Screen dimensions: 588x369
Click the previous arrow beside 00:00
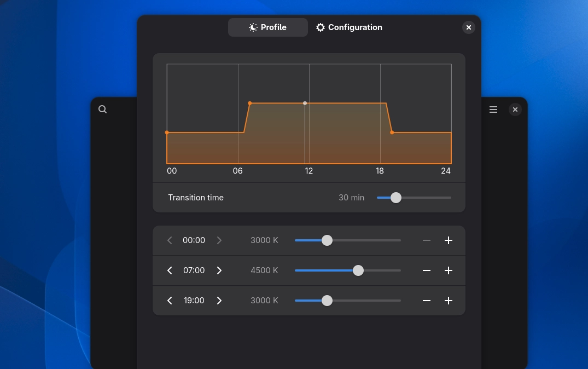coord(170,240)
